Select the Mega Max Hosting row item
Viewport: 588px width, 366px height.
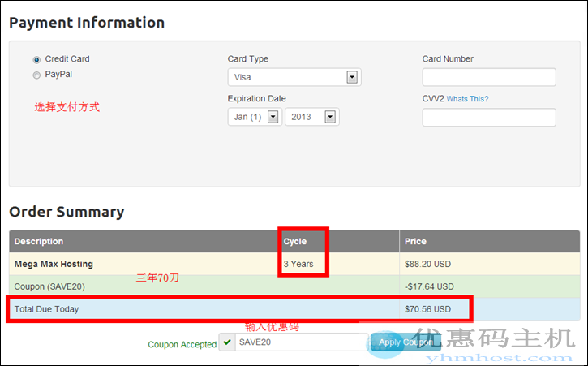54,264
